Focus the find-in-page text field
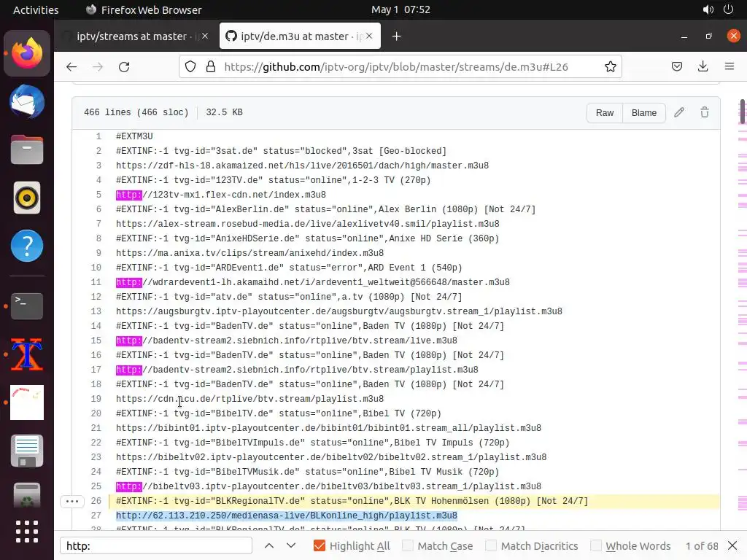Viewport: 747px width, 560px height. click(156, 545)
